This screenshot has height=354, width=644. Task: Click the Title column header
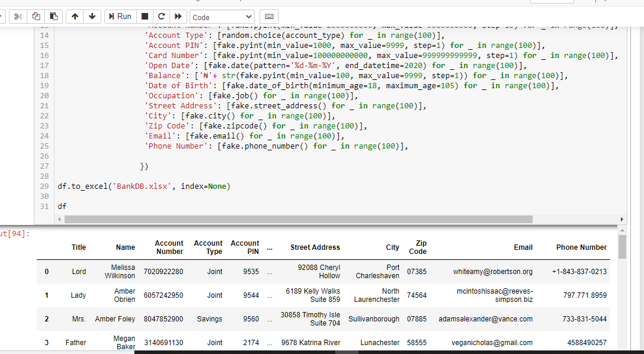(78, 247)
